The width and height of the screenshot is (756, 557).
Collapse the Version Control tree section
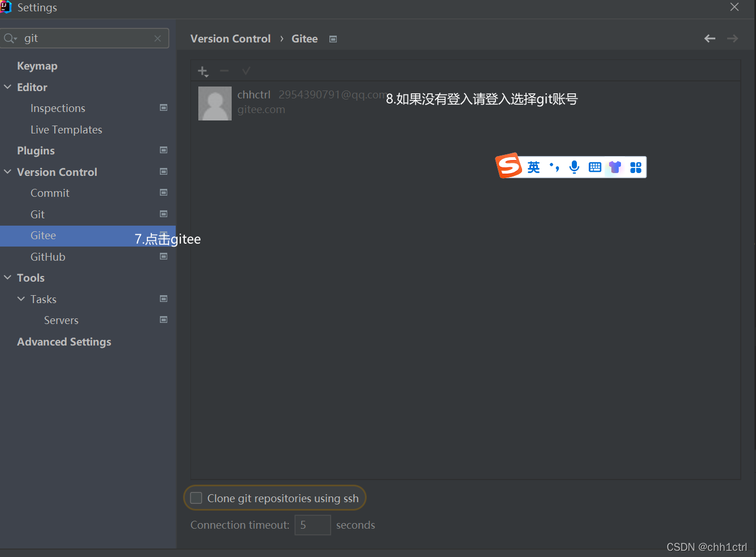pos(8,172)
